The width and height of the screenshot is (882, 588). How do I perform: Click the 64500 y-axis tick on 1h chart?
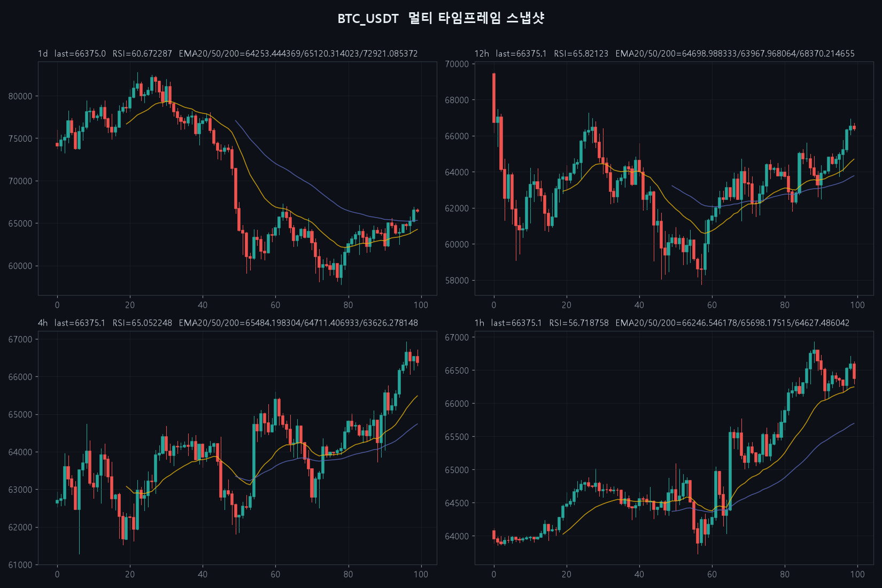457,503
